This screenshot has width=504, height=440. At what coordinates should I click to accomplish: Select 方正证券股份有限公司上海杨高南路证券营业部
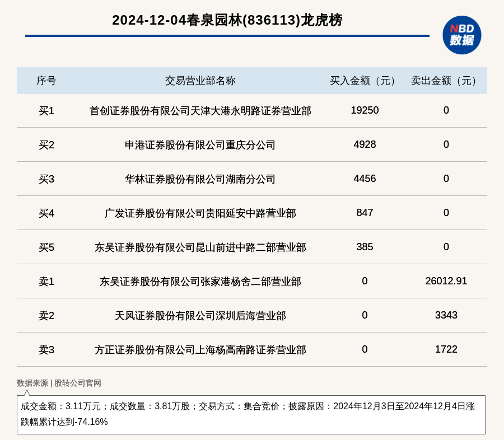click(x=200, y=350)
